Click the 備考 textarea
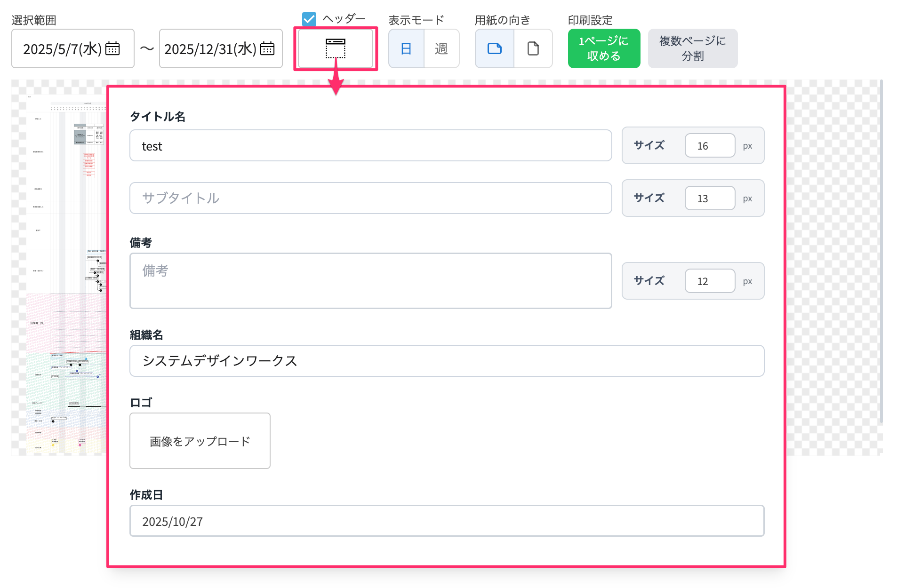 (x=370, y=281)
